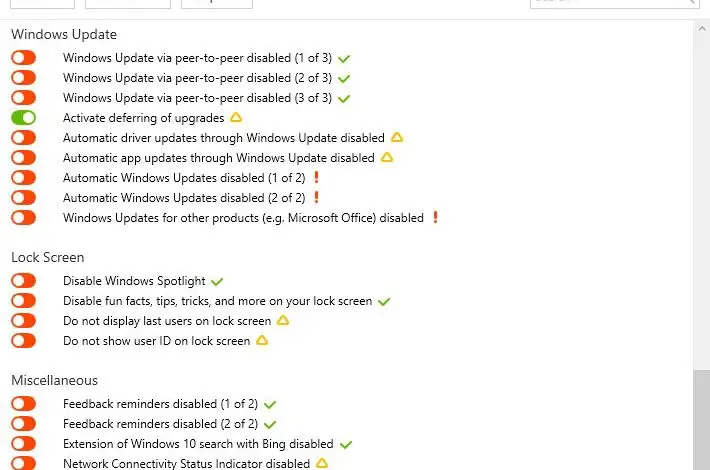This screenshot has width=710, height=470.
Task: Click the vertical scrollbar thumb
Action: tap(700, 418)
